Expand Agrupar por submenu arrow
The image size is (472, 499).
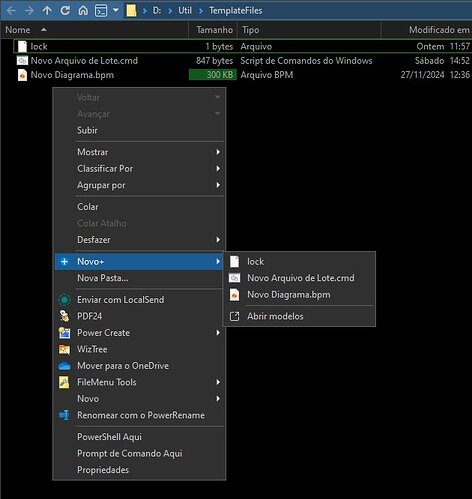click(x=218, y=185)
